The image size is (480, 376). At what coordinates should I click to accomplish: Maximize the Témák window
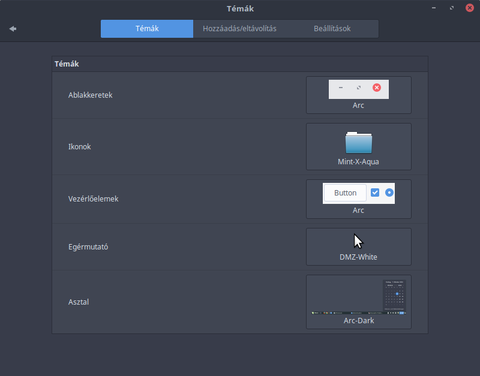[452, 8]
